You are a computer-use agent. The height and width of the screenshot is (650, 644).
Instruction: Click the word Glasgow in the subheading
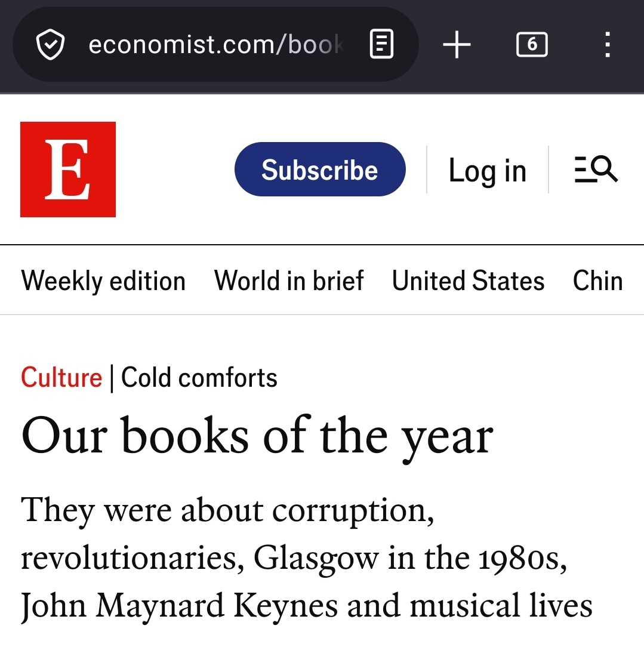[x=315, y=559]
